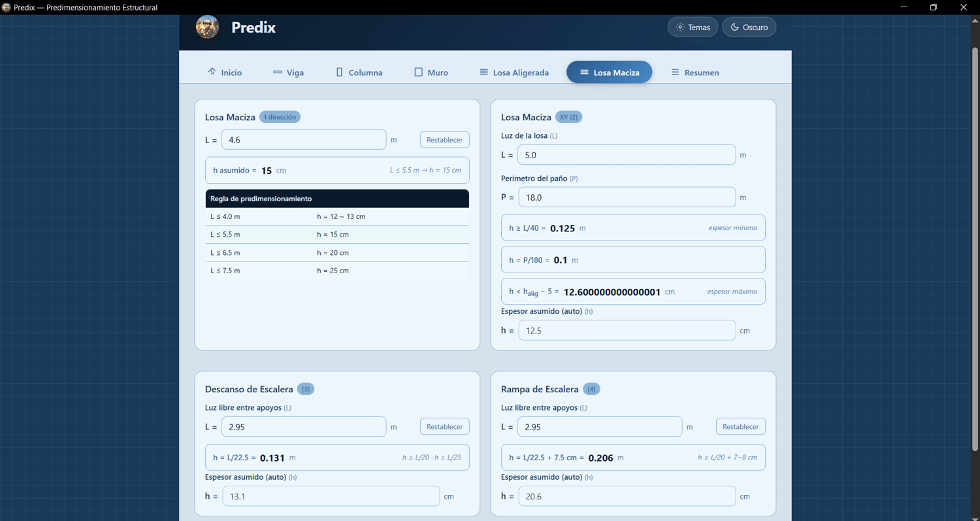This screenshot has height=521, width=980.
Task: Click the sun icon in Temas
Action: coord(680,27)
